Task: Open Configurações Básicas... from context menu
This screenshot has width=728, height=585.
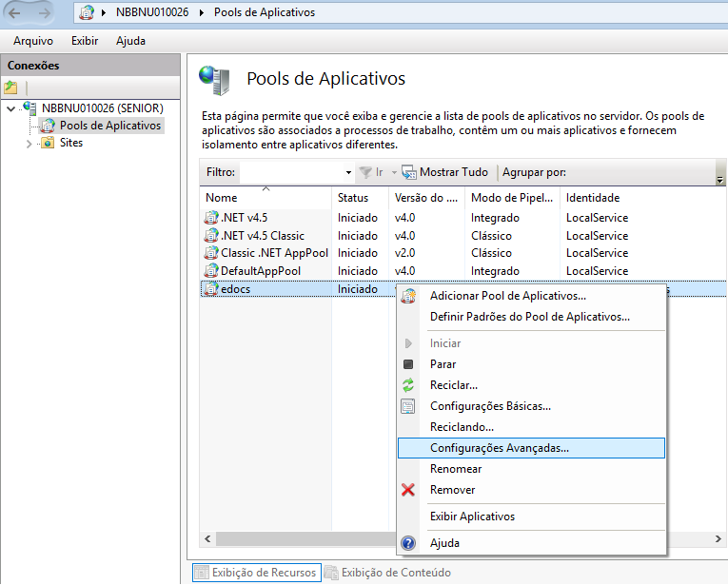Action: [532, 406]
